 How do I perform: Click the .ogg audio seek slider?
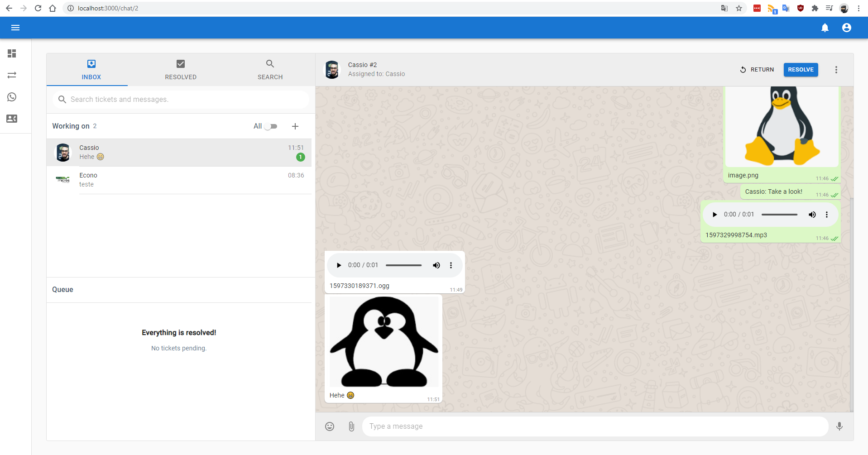click(403, 265)
